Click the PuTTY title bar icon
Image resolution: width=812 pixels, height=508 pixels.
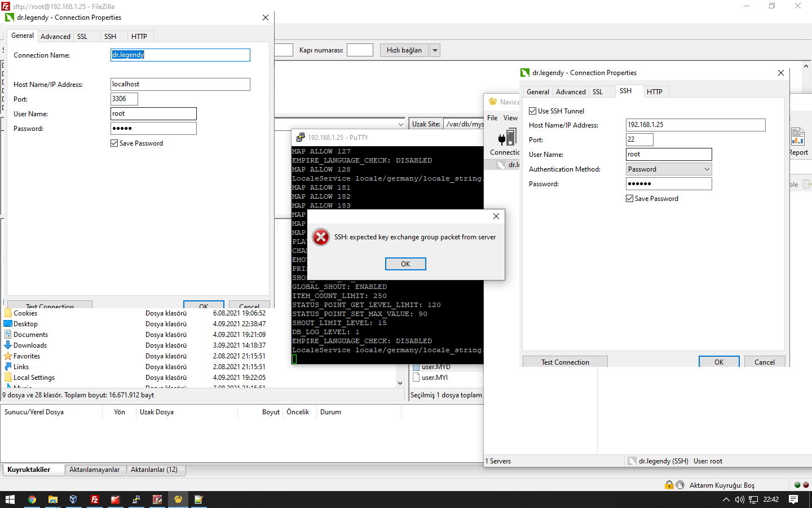[301, 137]
